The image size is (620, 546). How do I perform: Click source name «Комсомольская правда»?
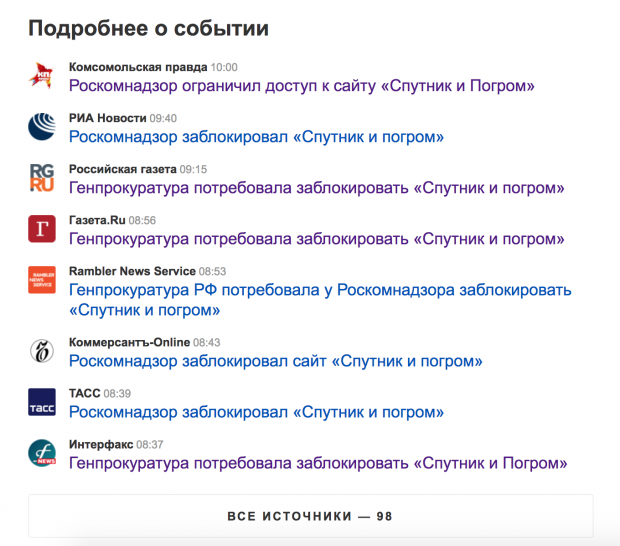[x=138, y=67]
